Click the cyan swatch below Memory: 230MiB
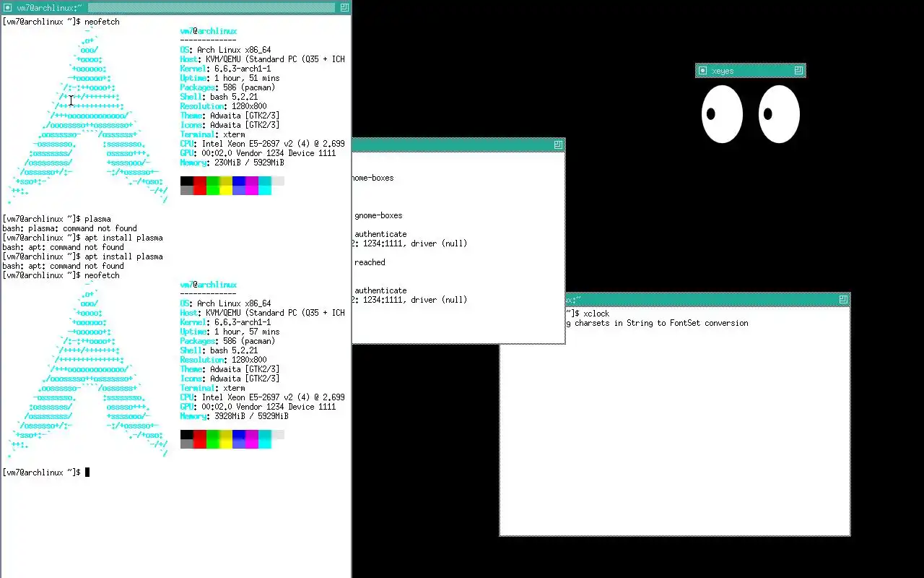This screenshot has height=578, width=924. click(265, 186)
